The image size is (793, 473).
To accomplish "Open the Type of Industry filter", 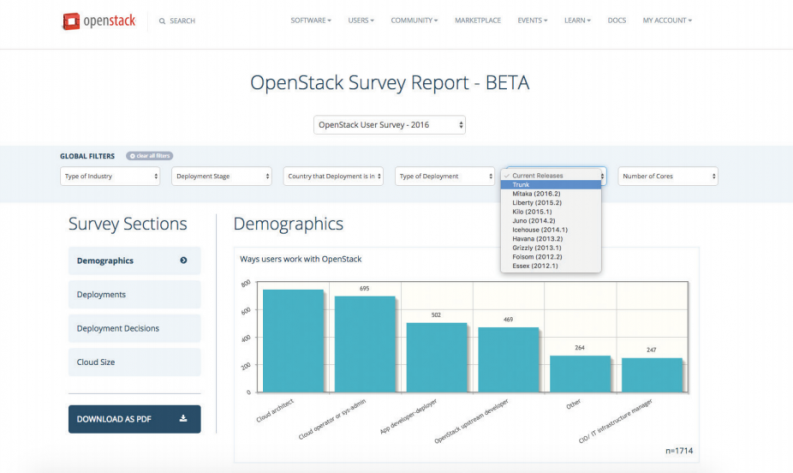I will point(110,176).
